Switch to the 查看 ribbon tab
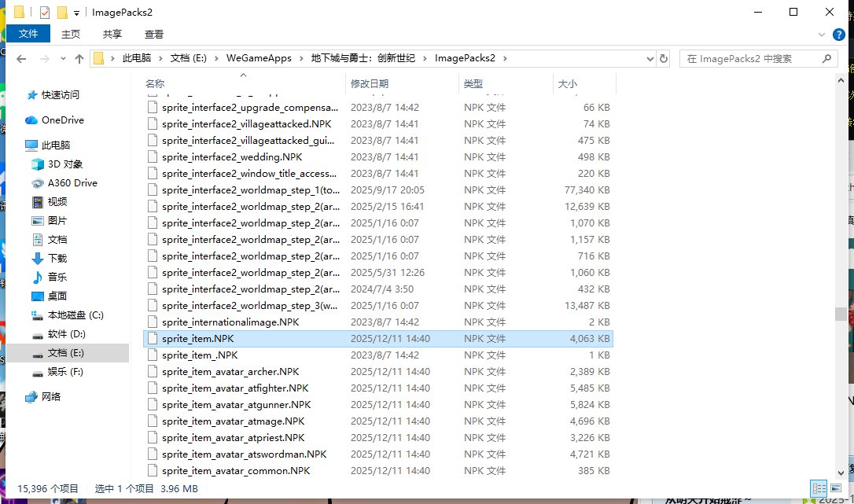This screenshot has height=504, width=854. coord(154,34)
